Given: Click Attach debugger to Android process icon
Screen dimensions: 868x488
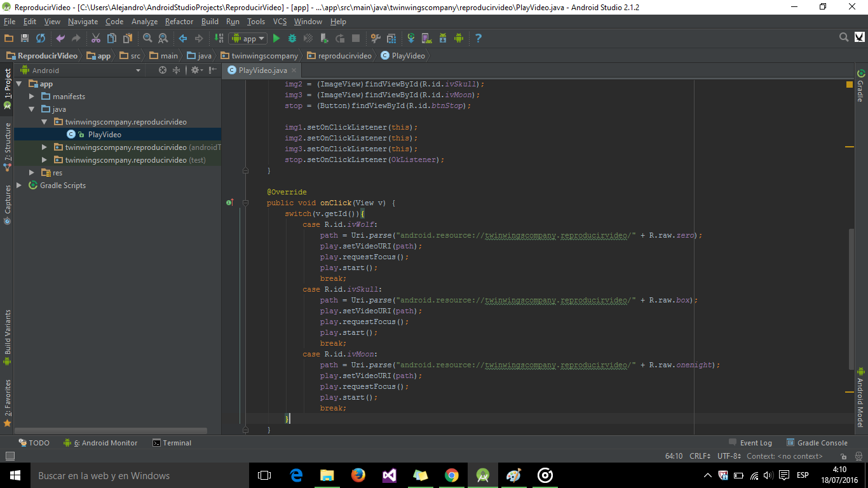Looking at the screenshot, I should pyautogui.click(x=324, y=38).
